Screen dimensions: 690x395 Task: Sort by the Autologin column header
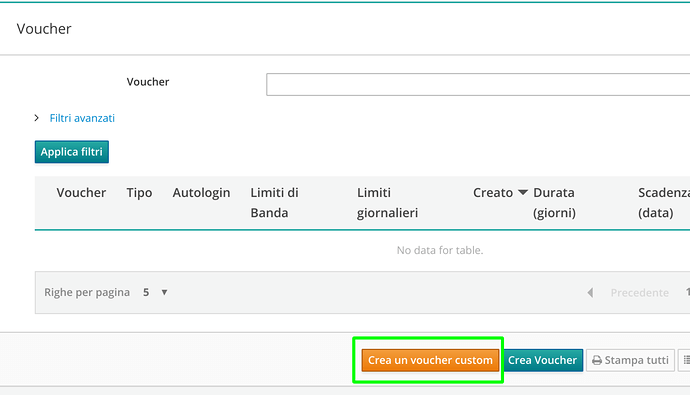pyautogui.click(x=201, y=193)
